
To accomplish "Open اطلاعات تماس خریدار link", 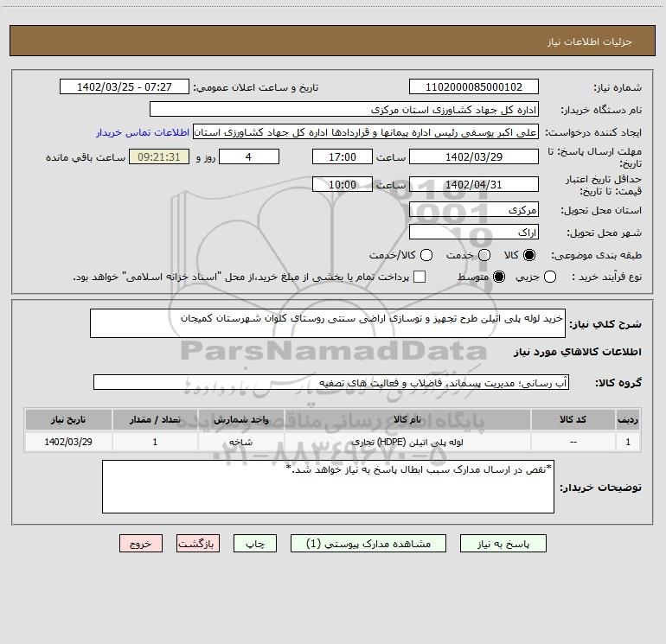I will pyautogui.click(x=143, y=132).
